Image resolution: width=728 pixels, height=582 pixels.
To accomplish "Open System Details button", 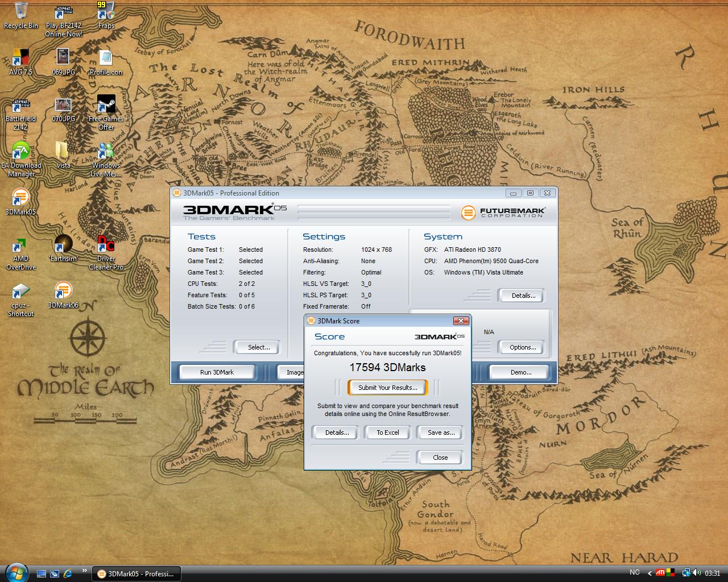I will 523,296.
